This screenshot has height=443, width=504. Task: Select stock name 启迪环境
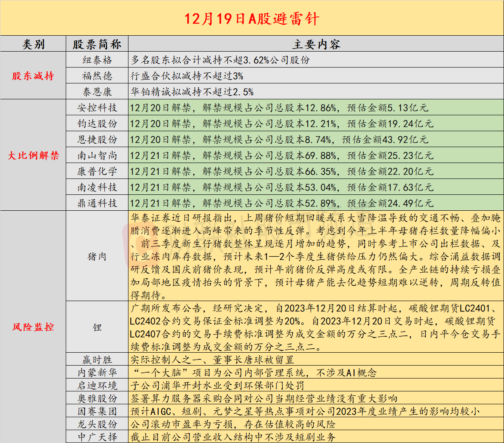97,385
